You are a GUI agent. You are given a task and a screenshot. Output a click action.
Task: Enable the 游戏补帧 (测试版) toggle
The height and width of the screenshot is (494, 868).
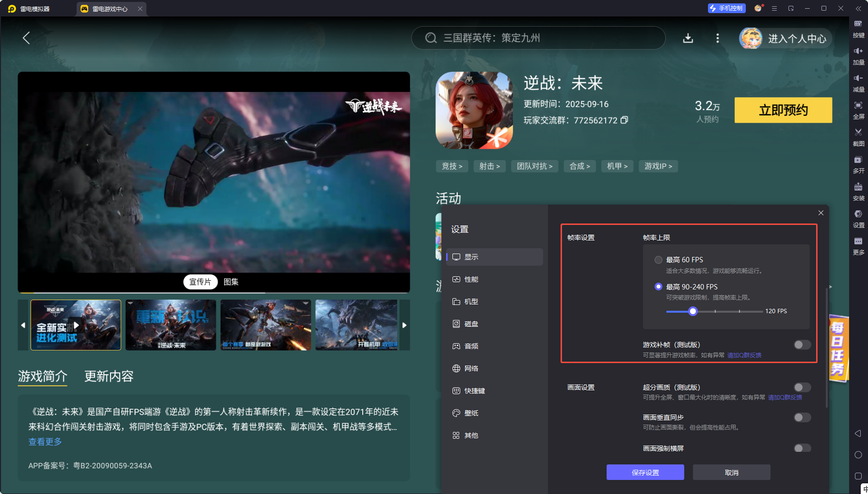(x=802, y=345)
